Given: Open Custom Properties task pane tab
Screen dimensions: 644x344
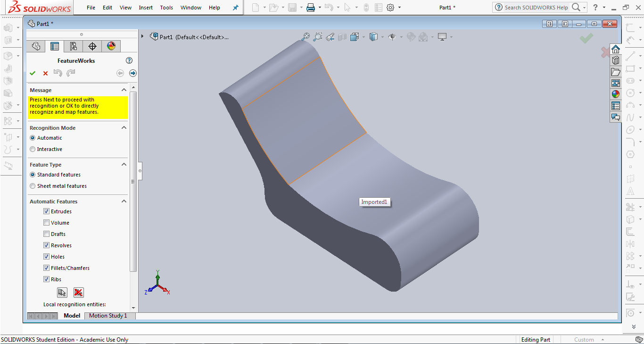Looking at the screenshot, I should click(x=616, y=105).
